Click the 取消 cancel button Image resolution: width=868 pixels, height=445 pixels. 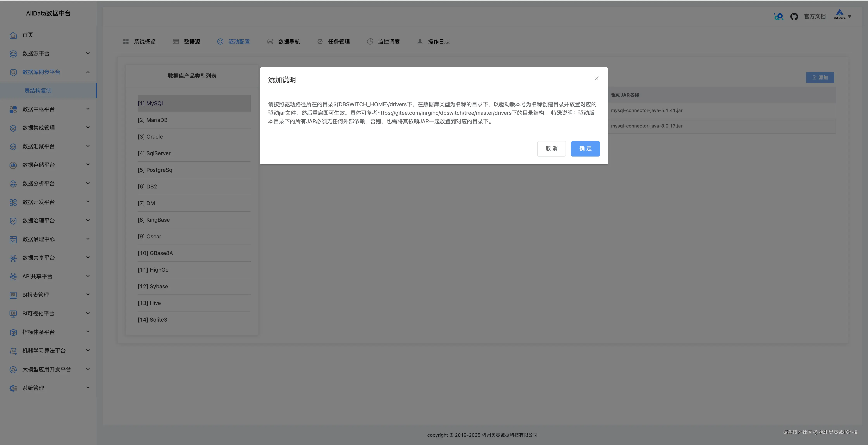click(551, 149)
